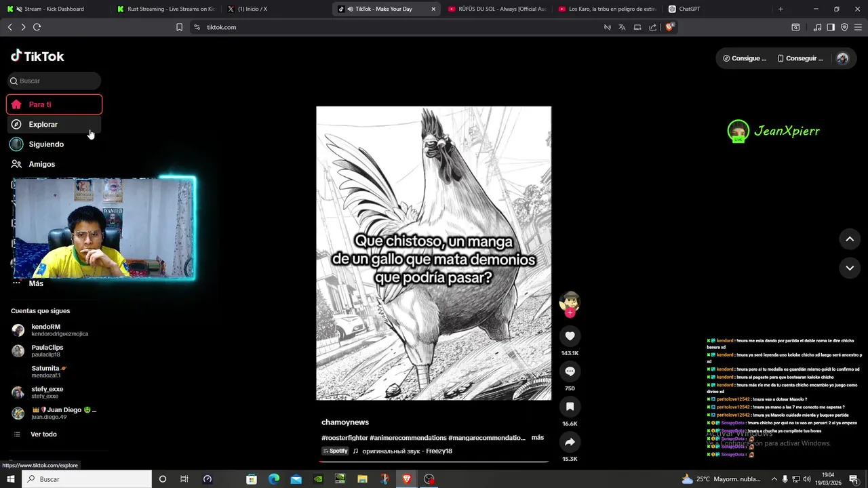Close the TikTok tab
The image size is (868, 488).
pos(433,9)
